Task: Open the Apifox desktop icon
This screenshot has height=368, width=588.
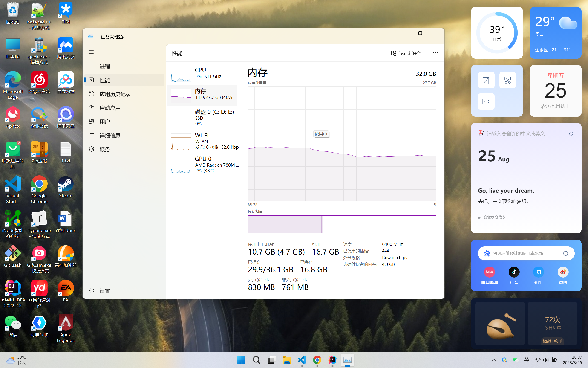Action: 13,117
